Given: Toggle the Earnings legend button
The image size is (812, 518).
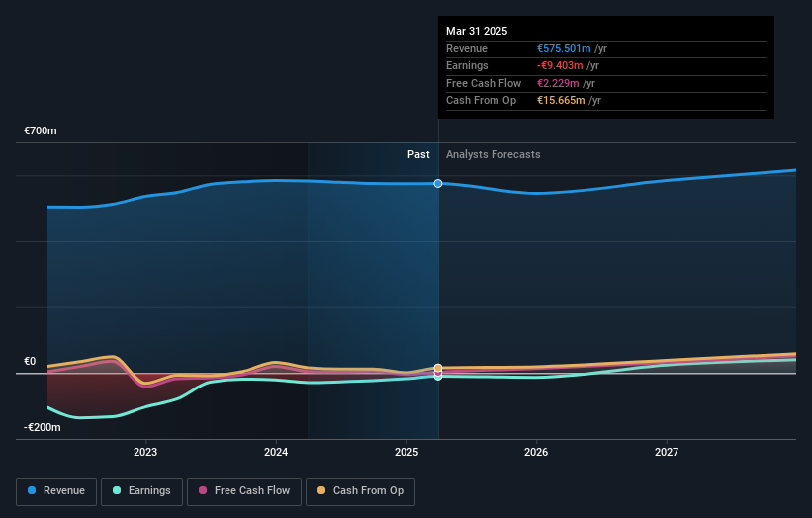Looking at the screenshot, I should [x=141, y=491].
